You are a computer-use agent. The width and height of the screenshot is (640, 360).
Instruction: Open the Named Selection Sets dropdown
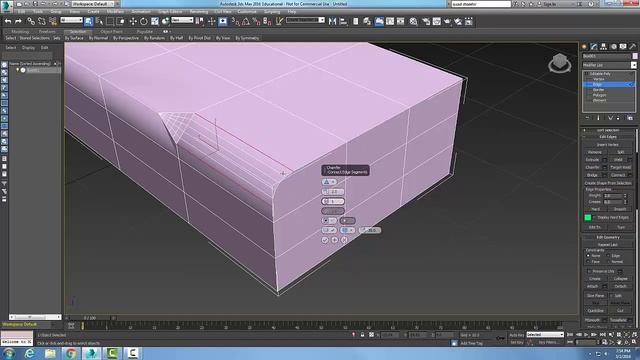tap(305, 20)
